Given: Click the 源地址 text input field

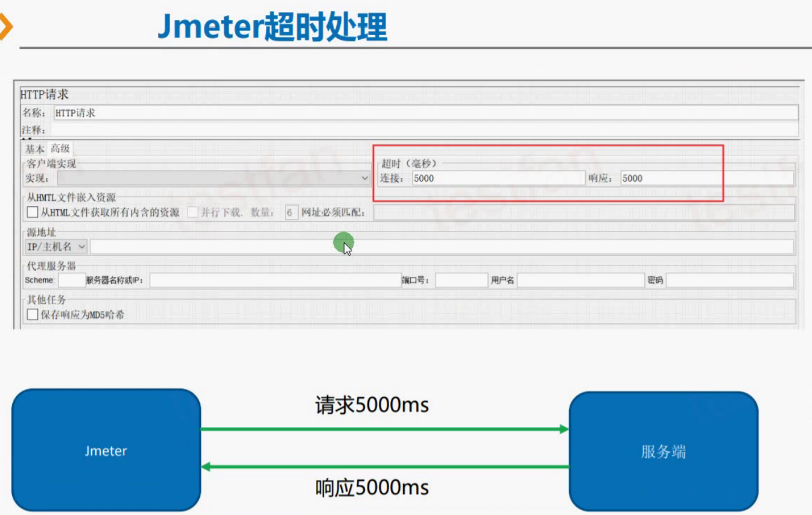Looking at the screenshot, I should 442,247.
